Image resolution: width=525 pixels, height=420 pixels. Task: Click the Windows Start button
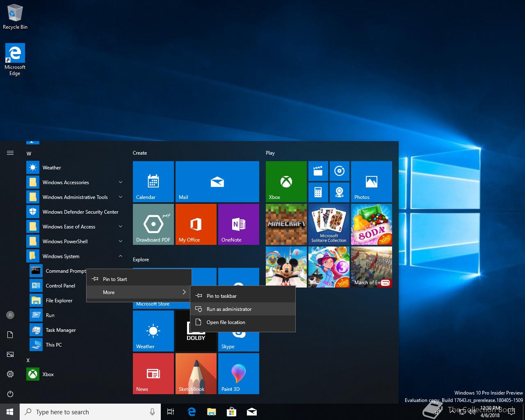click(10, 412)
